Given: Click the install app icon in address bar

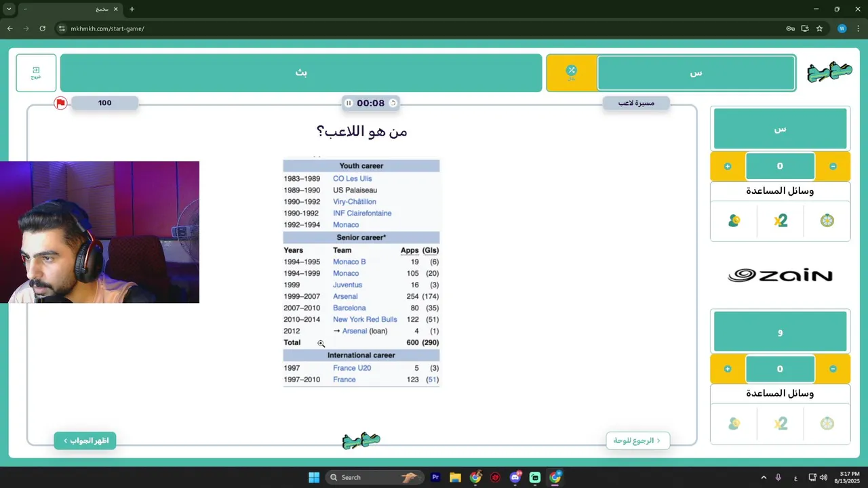Looking at the screenshot, I should (x=805, y=28).
